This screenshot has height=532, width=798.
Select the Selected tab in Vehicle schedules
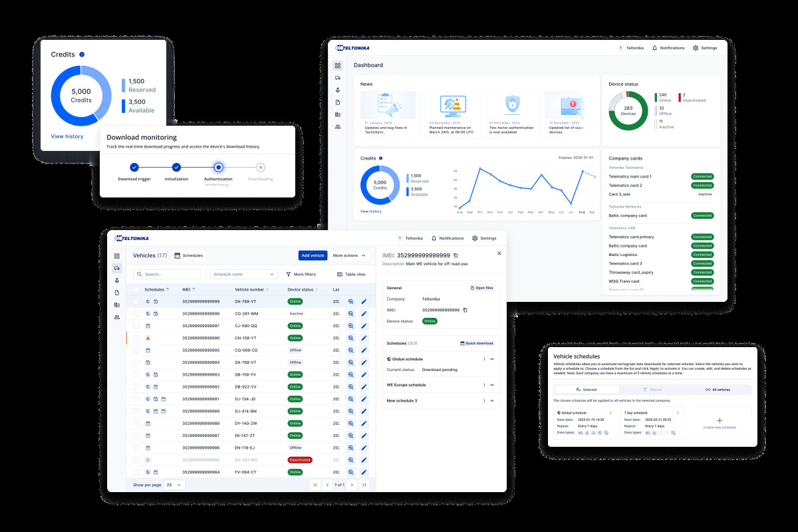[x=587, y=390]
